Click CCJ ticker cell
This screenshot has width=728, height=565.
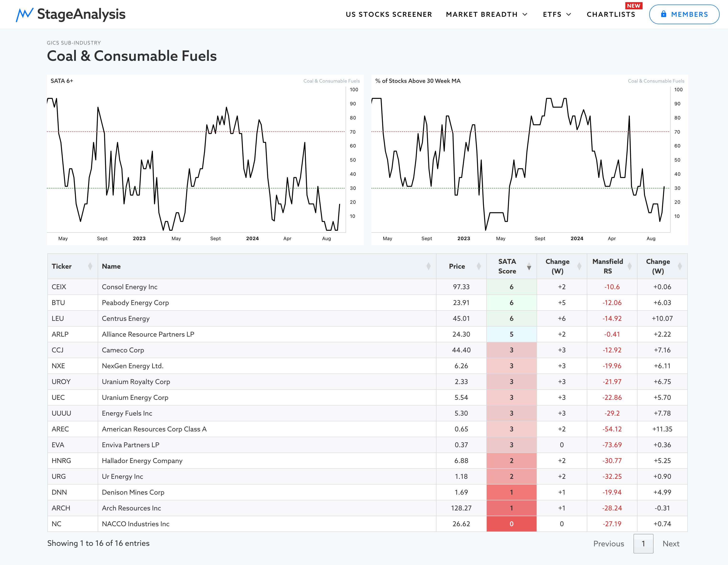[73, 350]
